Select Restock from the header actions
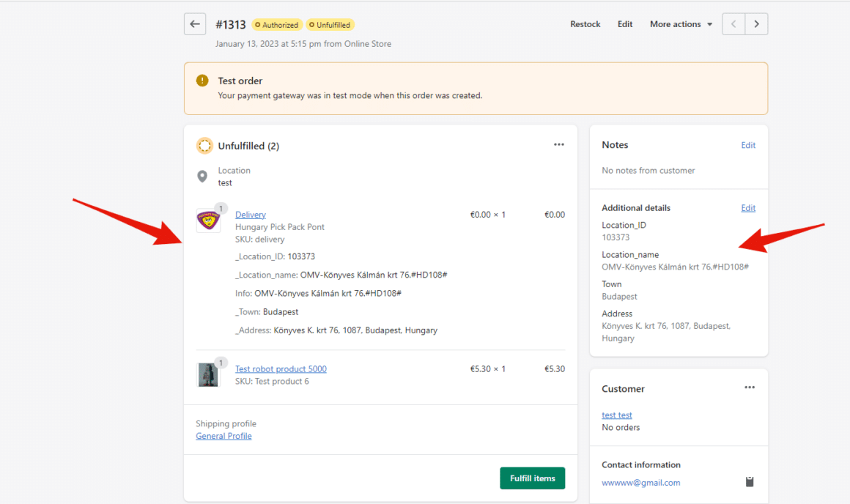Viewport: 850px width, 504px height. point(585,23)
